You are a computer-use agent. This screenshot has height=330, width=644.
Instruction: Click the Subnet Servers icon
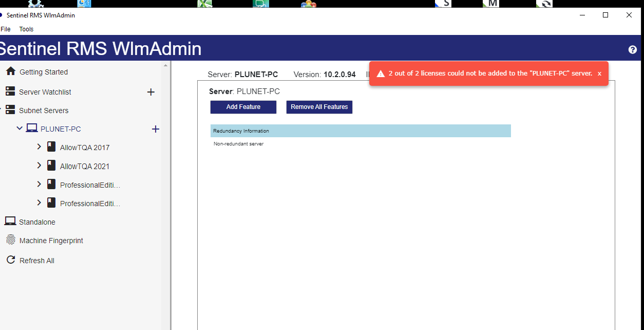pyautogui.click(x=10, y=110)
